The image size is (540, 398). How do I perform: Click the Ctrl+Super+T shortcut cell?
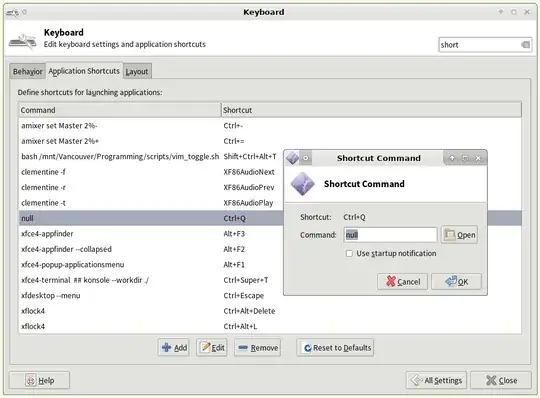(x=246, y=280)
